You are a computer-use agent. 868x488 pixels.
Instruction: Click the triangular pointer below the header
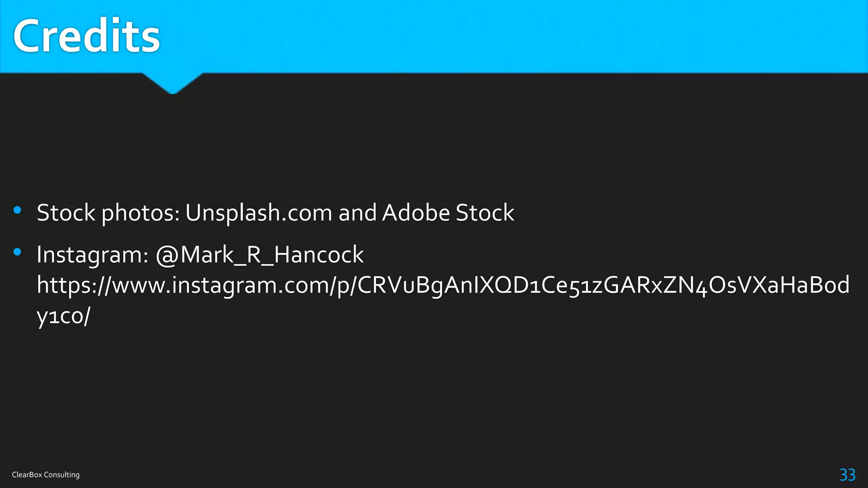click(172, 83)
